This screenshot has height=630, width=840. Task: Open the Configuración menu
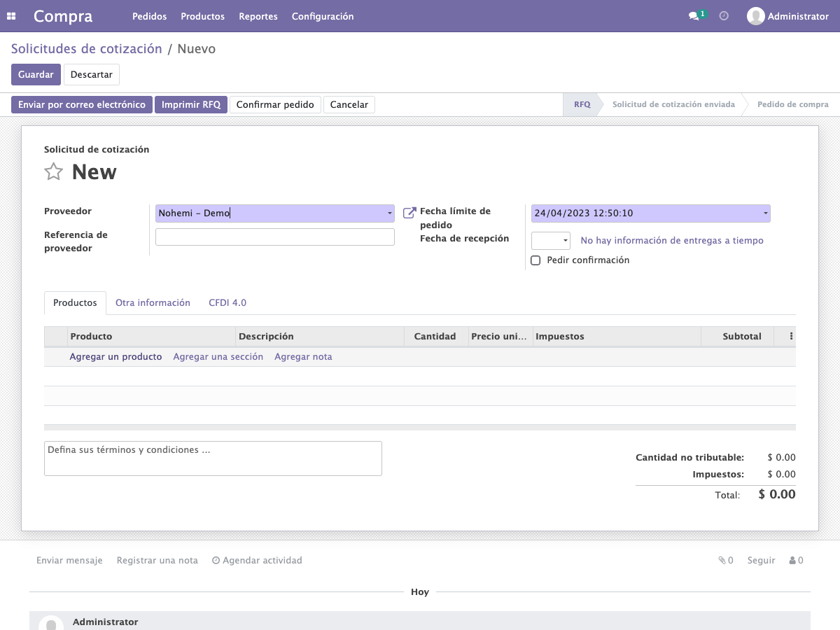(x=323, y=16)
